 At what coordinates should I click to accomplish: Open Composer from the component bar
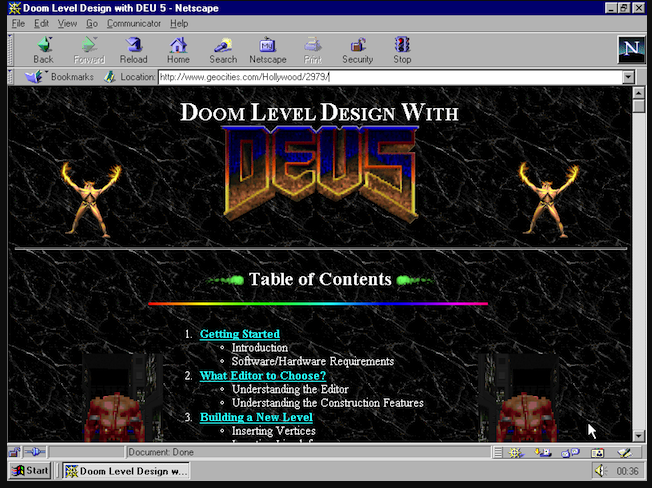[x=624, y=453]
